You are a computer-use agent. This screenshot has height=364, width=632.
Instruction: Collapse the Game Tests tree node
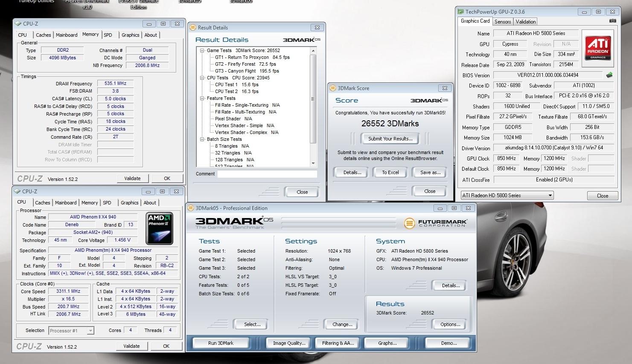[202, 50]
